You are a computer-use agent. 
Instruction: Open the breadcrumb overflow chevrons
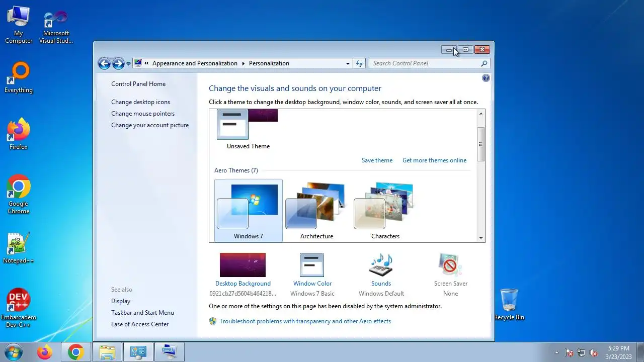pyautogui.click(x=146, y=63)
